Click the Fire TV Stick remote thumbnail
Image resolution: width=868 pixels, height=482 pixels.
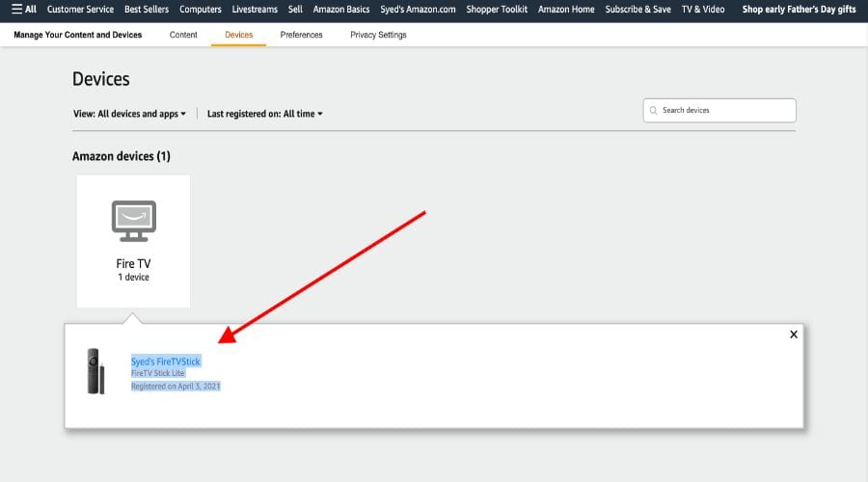(95, 371)
